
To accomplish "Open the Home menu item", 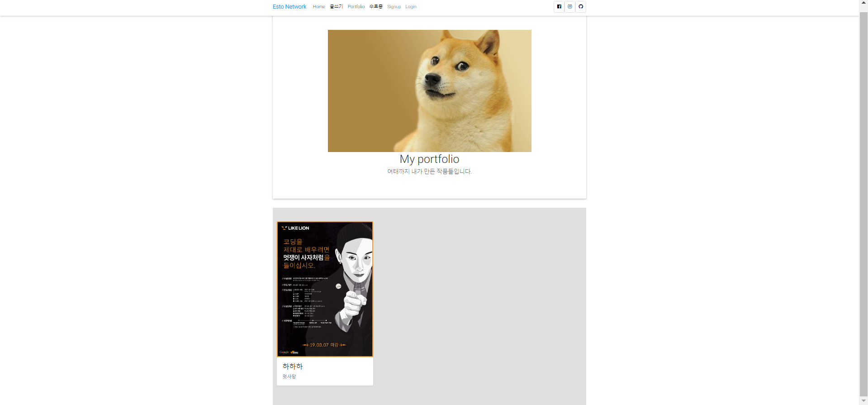I will [x=319, y=7].
